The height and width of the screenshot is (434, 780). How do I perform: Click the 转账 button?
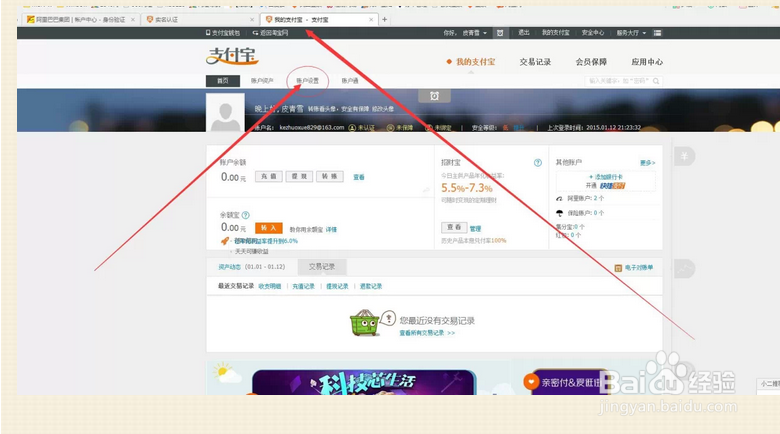point(329,176)
